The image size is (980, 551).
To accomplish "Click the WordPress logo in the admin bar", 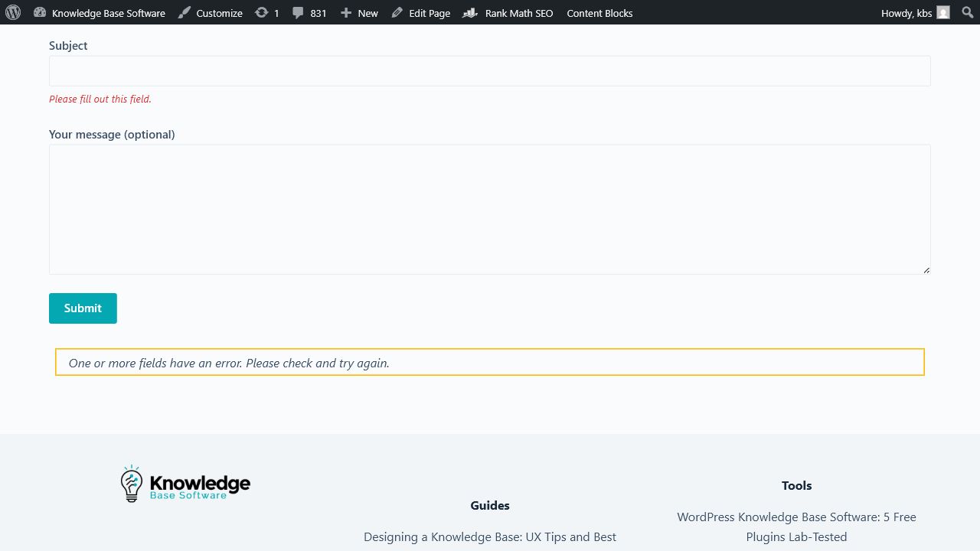I will point(13,12).
